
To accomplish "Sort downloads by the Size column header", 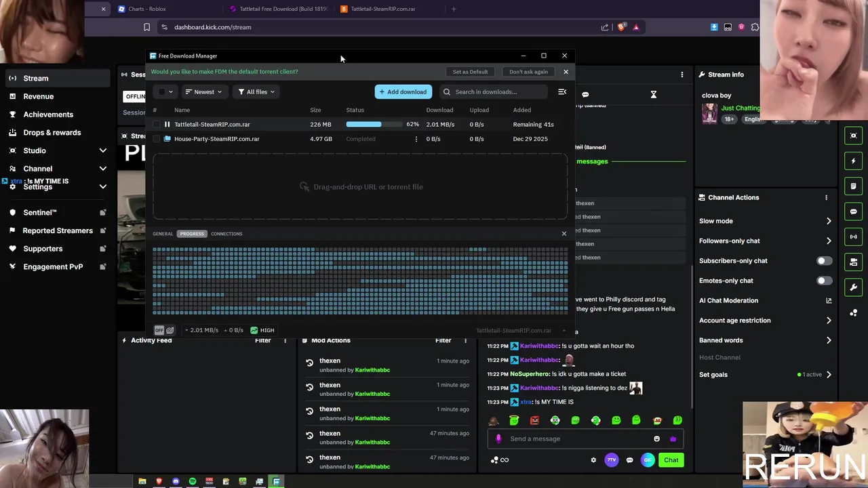I will 315,110.
